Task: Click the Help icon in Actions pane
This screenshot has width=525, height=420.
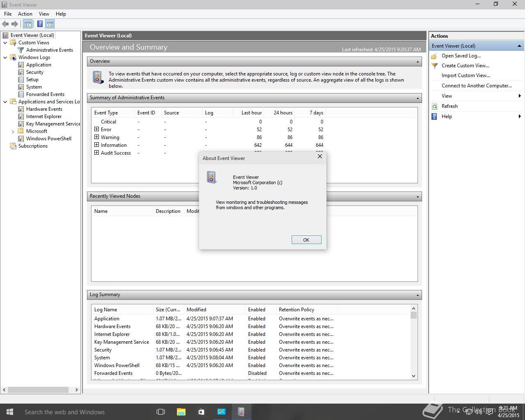Action: (435, 116)
